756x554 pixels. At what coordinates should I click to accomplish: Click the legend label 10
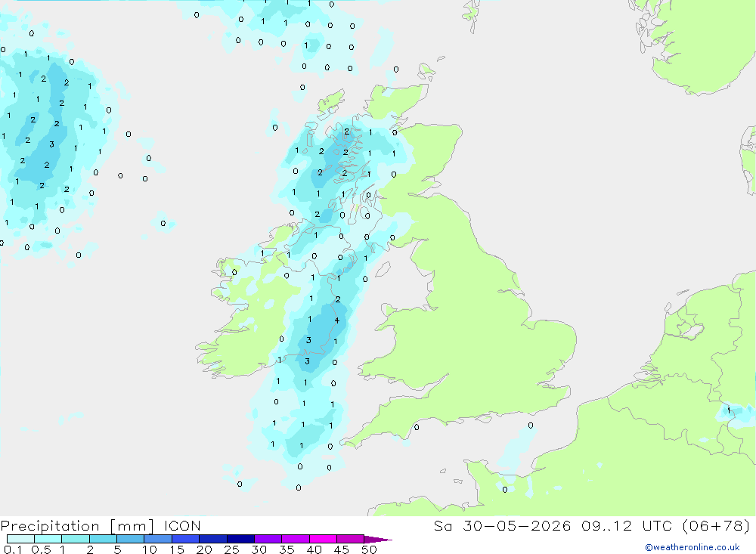150,549
